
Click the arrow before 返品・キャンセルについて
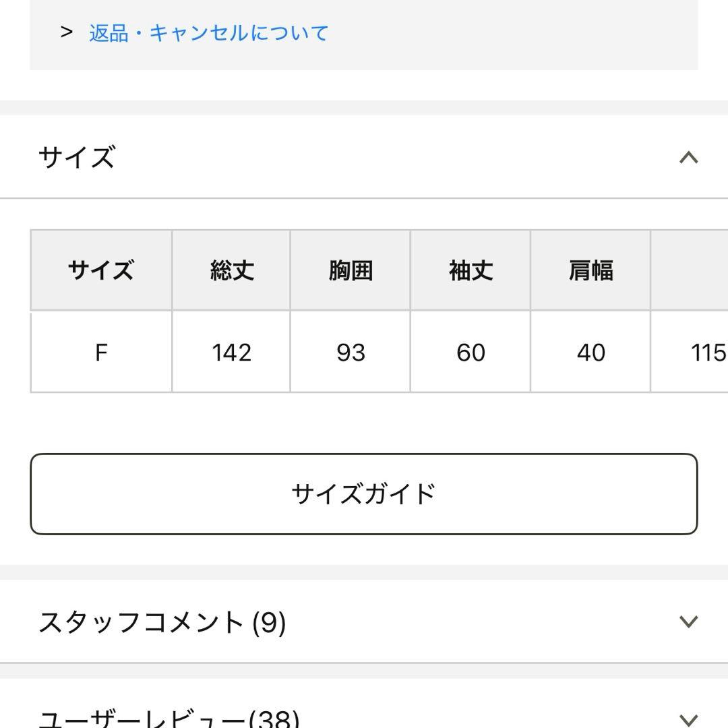66,32
